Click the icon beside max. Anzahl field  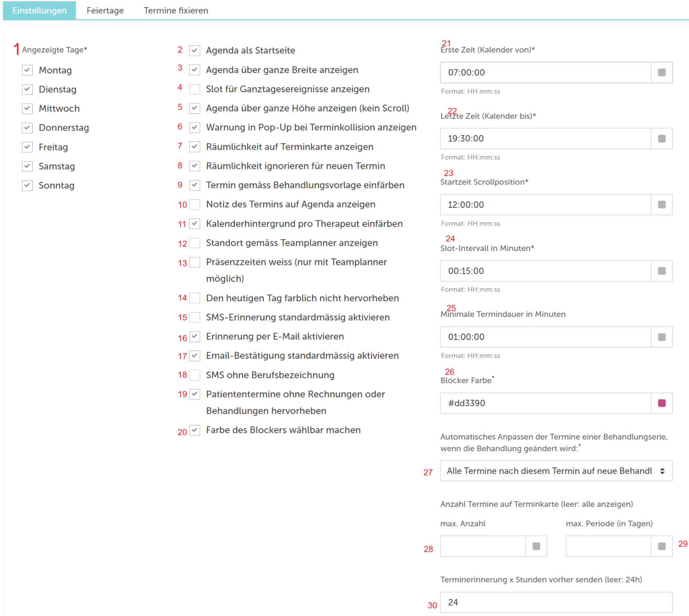click(536, 546)
